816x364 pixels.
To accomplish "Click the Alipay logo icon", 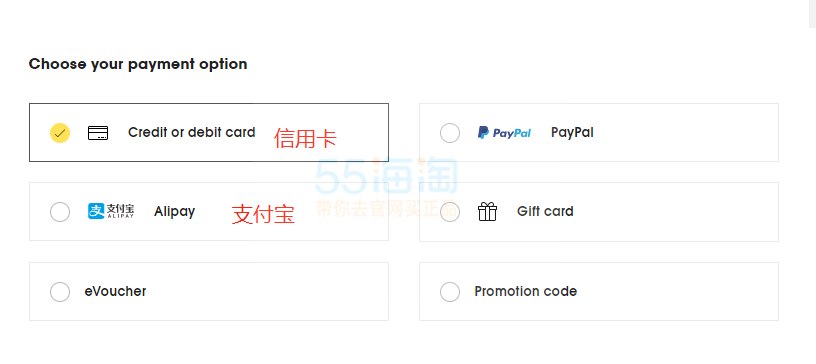I will tap(111, 211).
